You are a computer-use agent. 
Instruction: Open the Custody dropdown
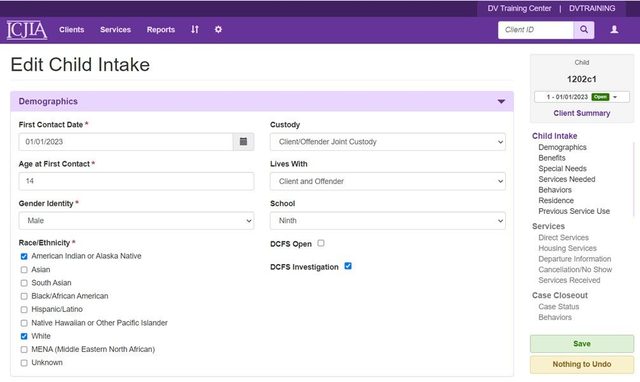click(388, 142)
